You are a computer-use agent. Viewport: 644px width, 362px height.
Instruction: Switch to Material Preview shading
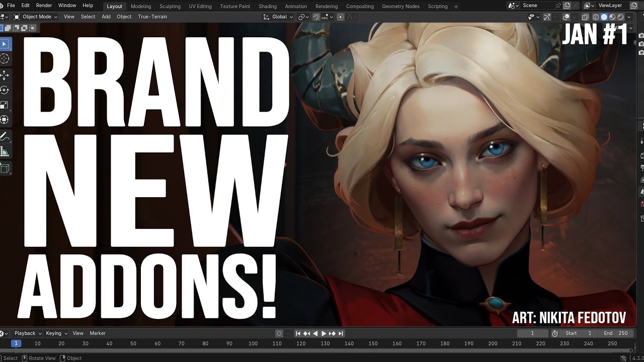tap(612, 17)
